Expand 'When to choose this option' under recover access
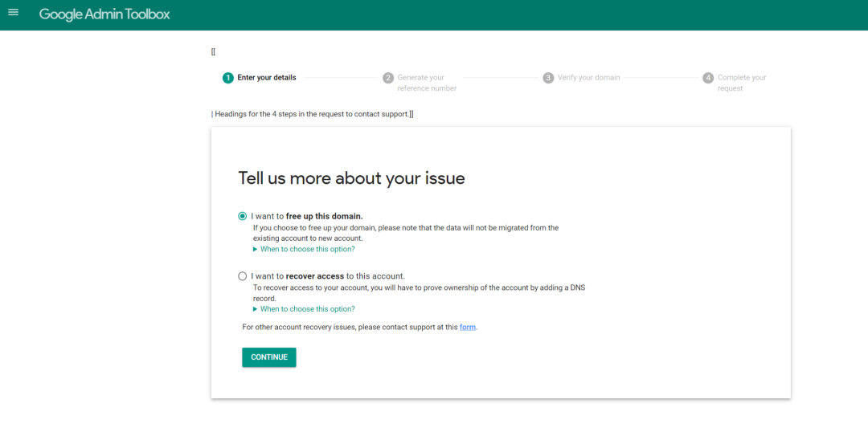Image resolution: width=868 pixels, height=428 pixels. (x=304, y=309)
